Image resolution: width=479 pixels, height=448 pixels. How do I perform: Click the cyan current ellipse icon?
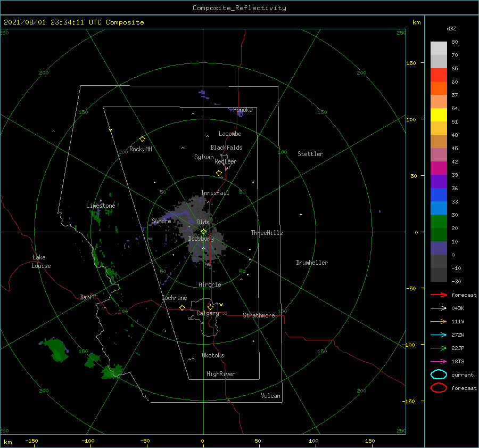click(439, 374)
